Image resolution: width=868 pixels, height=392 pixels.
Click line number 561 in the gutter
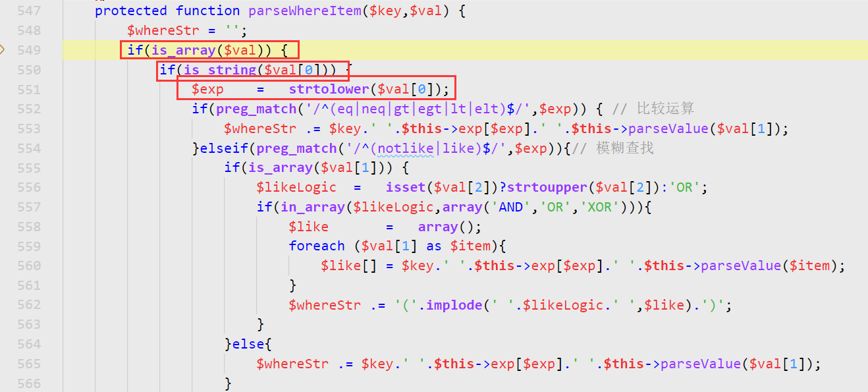click(28, 285)
